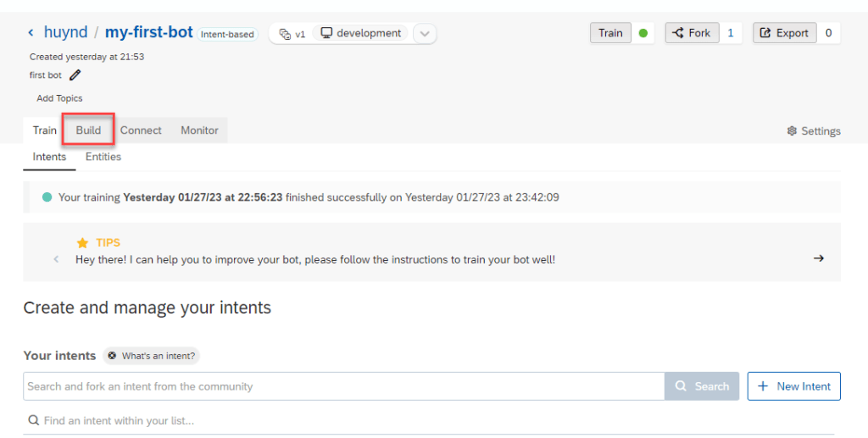This screenshot has height=438, width=868.
Task: Open the What's an intent? help
Action: coord(152,356)
